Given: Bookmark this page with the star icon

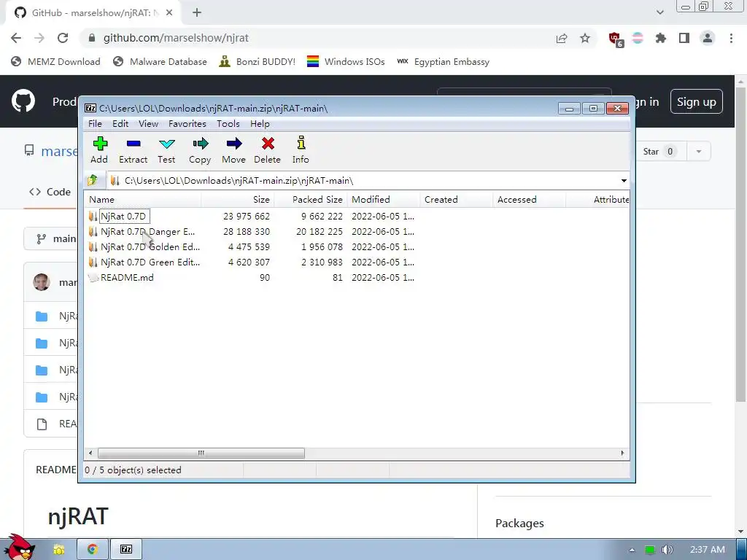Looking at the screenshot, I should click(585, 38).
